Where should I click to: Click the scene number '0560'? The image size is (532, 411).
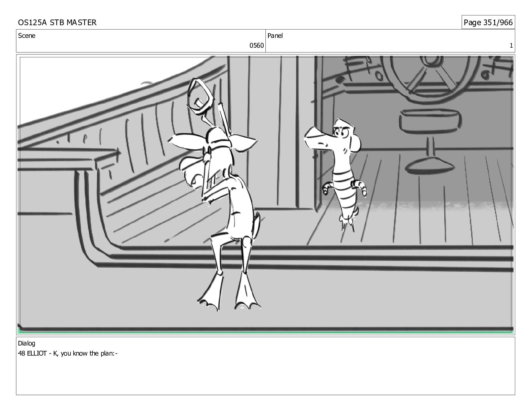click(x=257, y=46)
